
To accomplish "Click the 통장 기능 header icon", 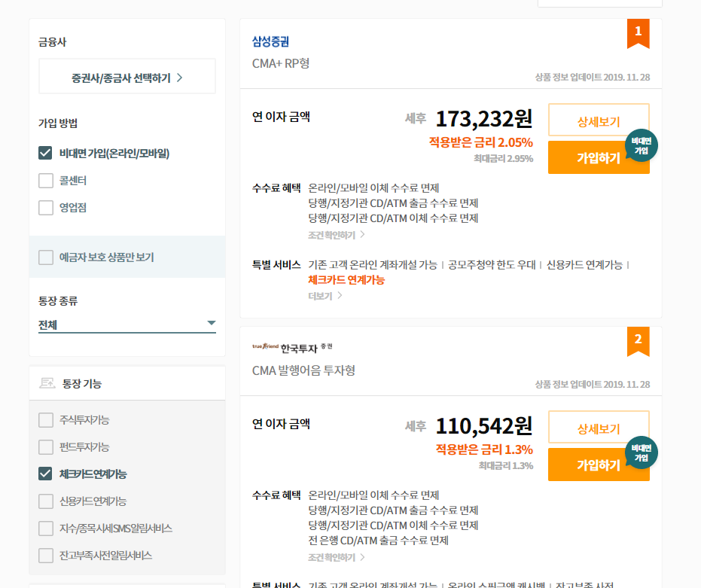I will (47, 383).
